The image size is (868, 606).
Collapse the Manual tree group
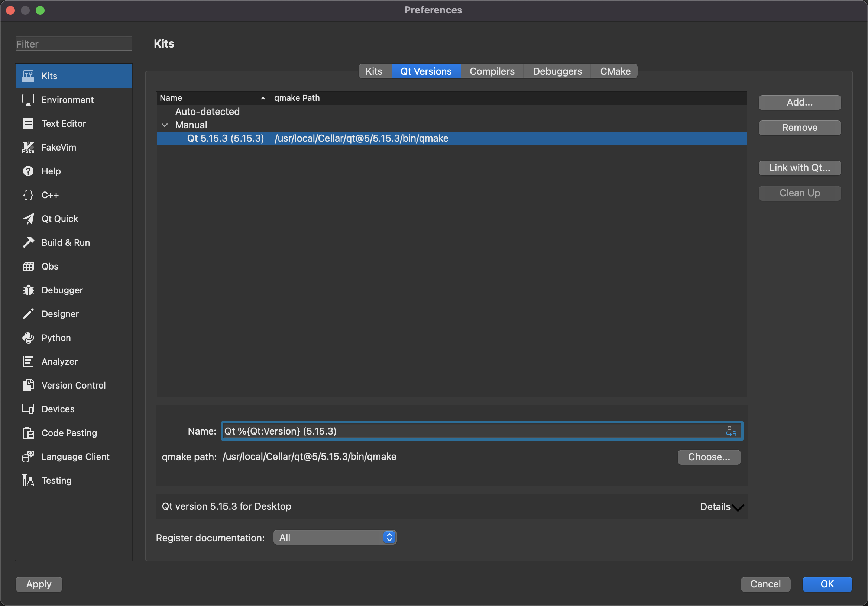[x=165, y=125]
